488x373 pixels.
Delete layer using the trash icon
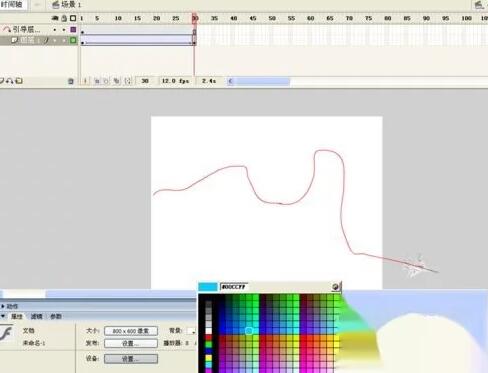coord(71,81)
